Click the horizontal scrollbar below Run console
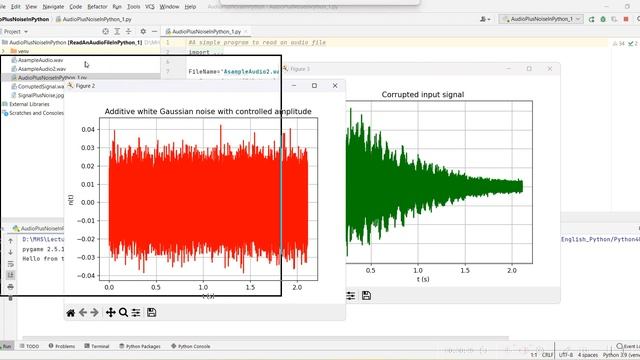 pos(265,338)
